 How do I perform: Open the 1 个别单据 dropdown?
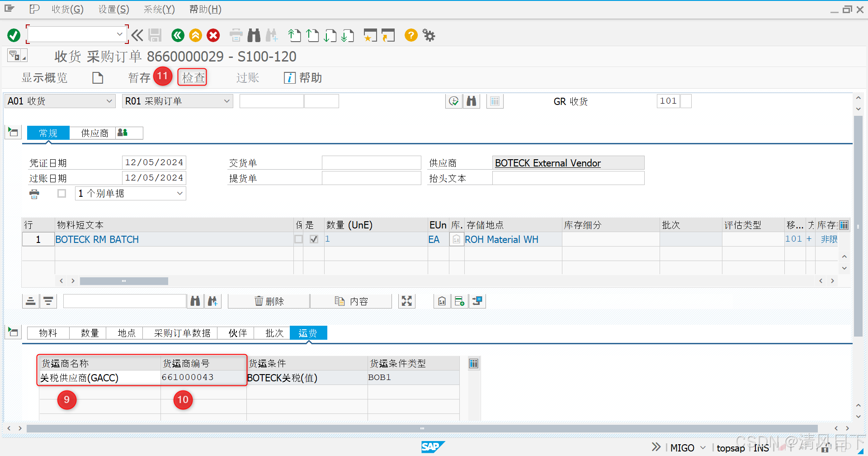click(180, 194)
